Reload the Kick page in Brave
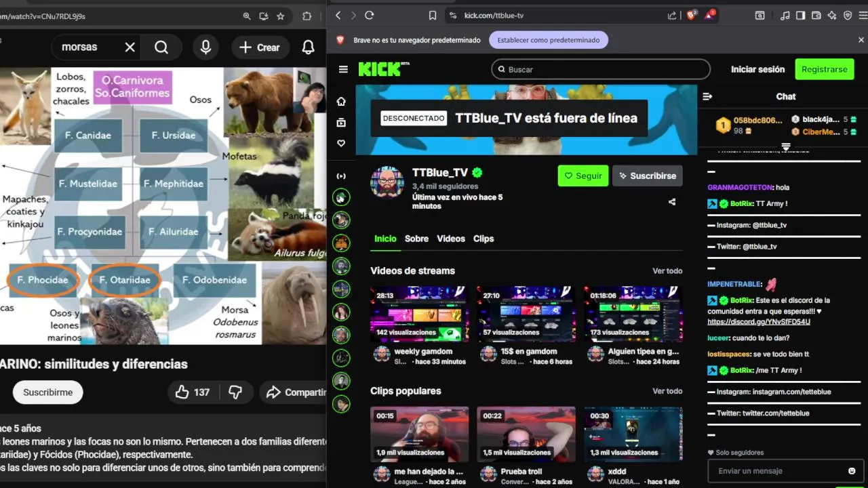 pyautogui.click(x=369, y=15)
